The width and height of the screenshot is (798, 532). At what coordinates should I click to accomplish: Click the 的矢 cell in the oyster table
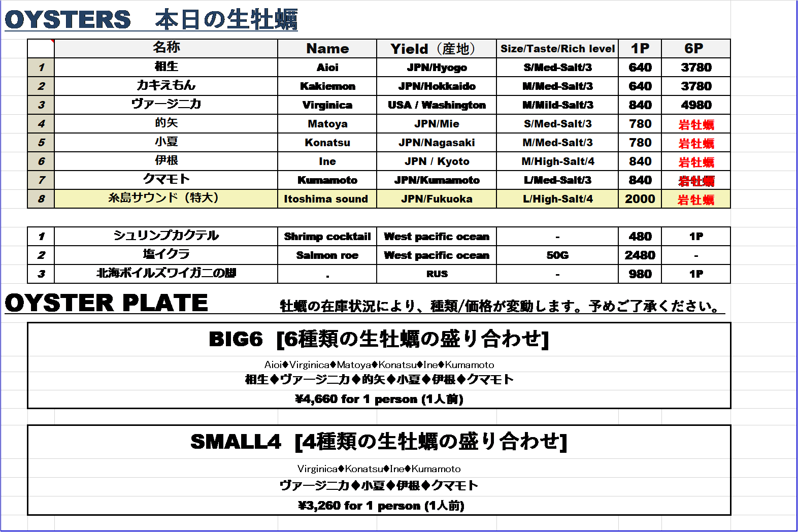coord(166,123)
